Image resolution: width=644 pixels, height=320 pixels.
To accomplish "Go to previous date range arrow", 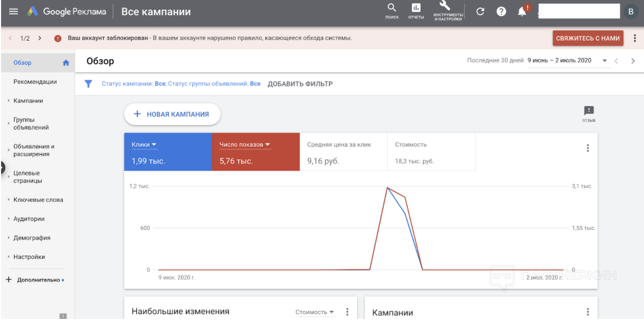I will (x=616, y=61).
